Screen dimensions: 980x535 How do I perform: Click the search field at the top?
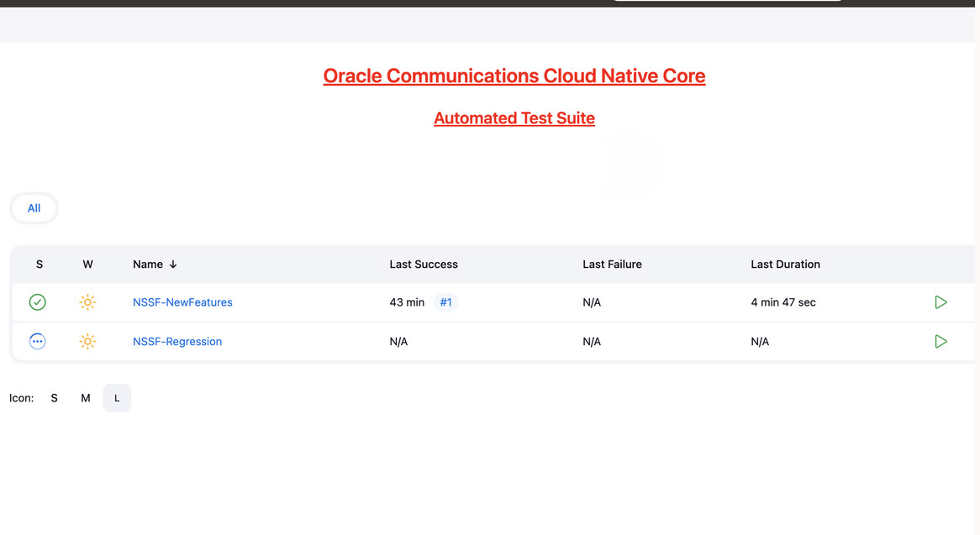726,1
